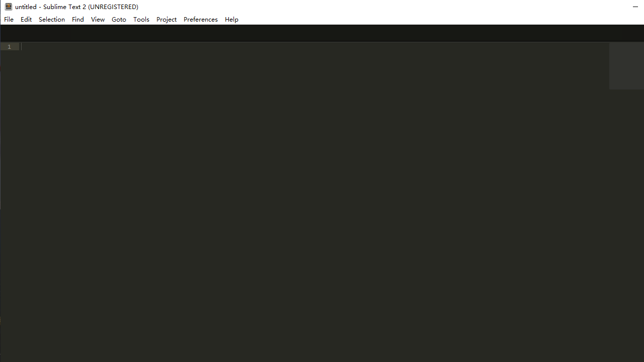This screenshot has width=644, height=362.
Task: Minimize the Sublime Text window
Action: [x=635, y=7]
